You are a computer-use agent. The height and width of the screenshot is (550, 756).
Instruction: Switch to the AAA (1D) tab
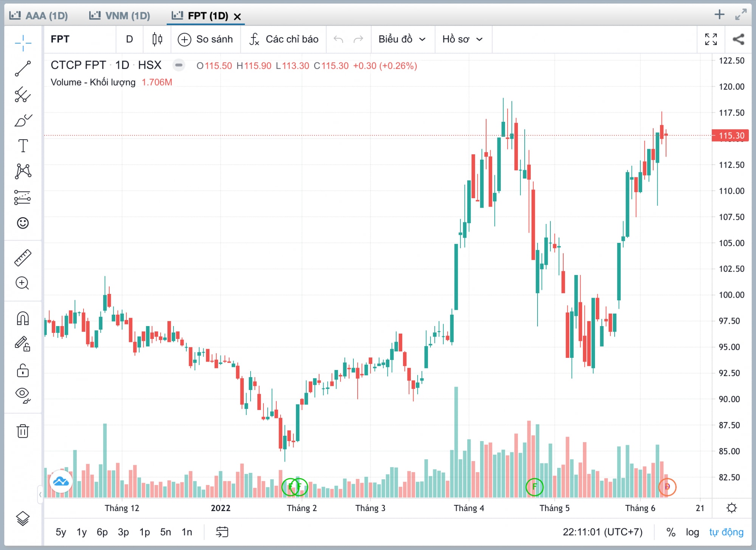coord(39,16)
